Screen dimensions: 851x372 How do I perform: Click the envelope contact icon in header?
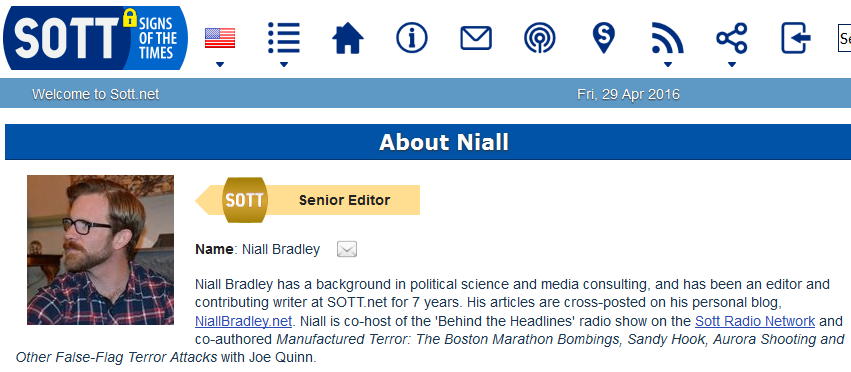coord(476,38)
